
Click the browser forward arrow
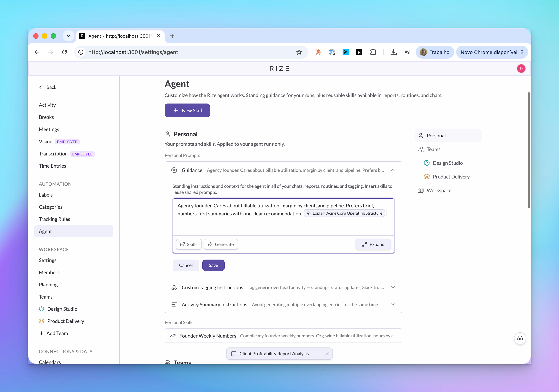pyautogui.click(x=51, y=52)
